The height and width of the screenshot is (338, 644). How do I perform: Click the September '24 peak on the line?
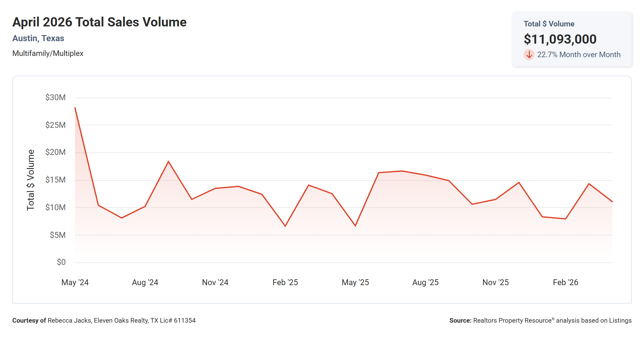[x=168, y=161]
